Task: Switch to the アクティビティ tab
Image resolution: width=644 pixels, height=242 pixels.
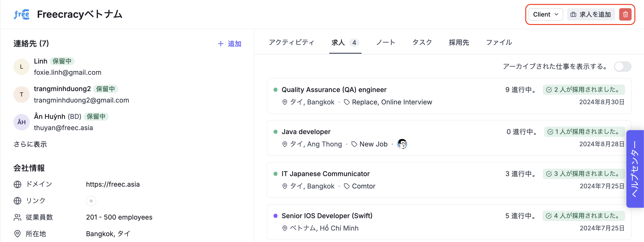Action: tap(292, 43)
